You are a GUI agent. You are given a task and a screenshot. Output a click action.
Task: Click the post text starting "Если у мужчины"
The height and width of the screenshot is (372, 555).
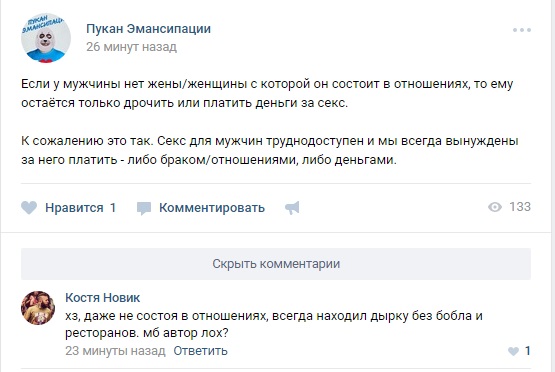point(267,93)
